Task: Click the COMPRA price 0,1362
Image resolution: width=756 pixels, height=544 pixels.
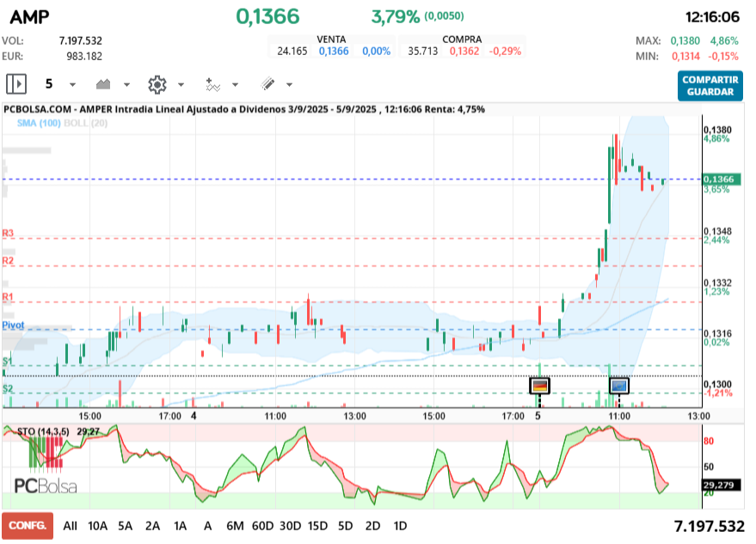Action: click(x=464, y=51)
